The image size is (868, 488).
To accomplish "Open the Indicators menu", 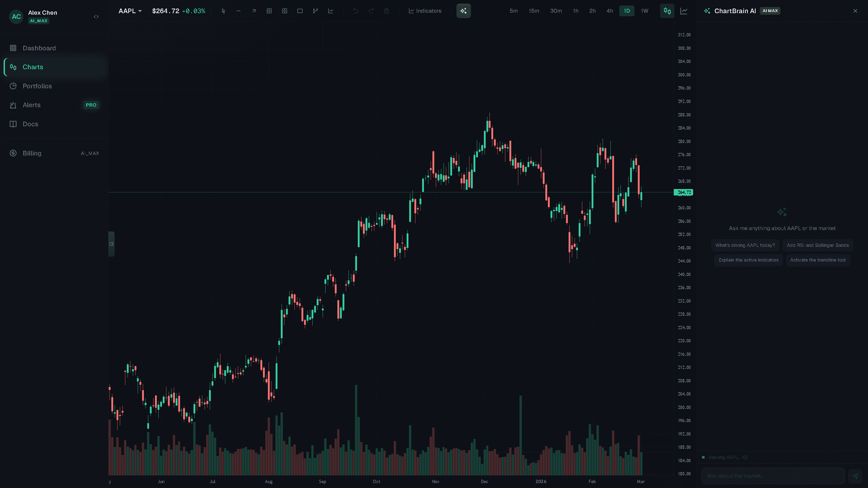I will (425, 10).
